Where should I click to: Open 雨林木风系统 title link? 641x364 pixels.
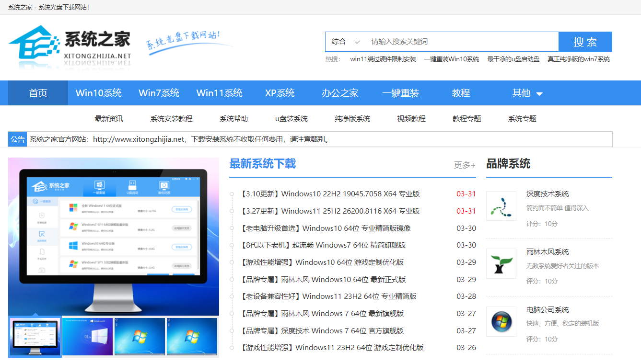[x=548, y=252]
